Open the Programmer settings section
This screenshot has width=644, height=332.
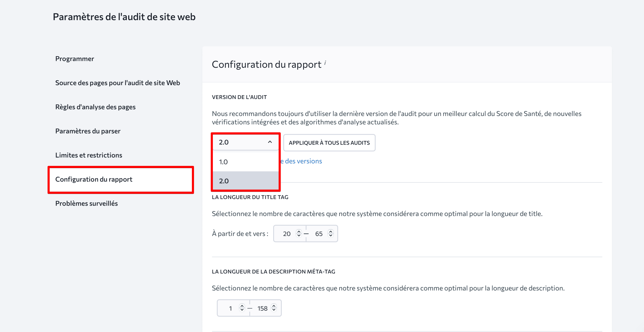[x=74, y=59]
